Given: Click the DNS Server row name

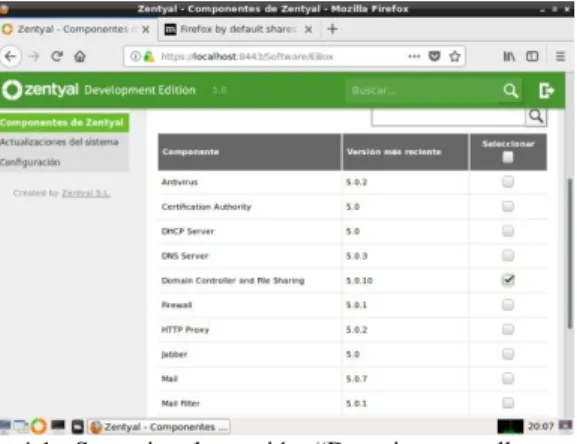Looking at the screenshot, I should (185, 256).
